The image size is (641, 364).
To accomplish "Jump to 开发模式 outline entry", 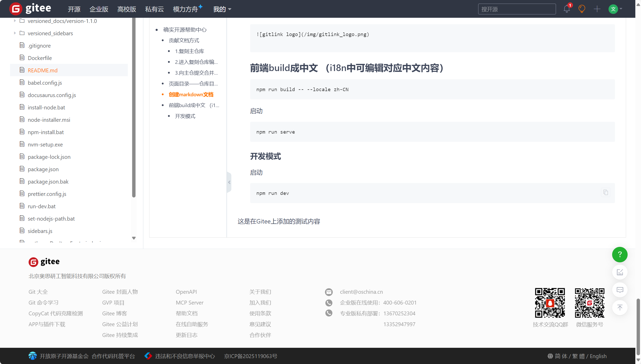I will [x=185, y=116].
